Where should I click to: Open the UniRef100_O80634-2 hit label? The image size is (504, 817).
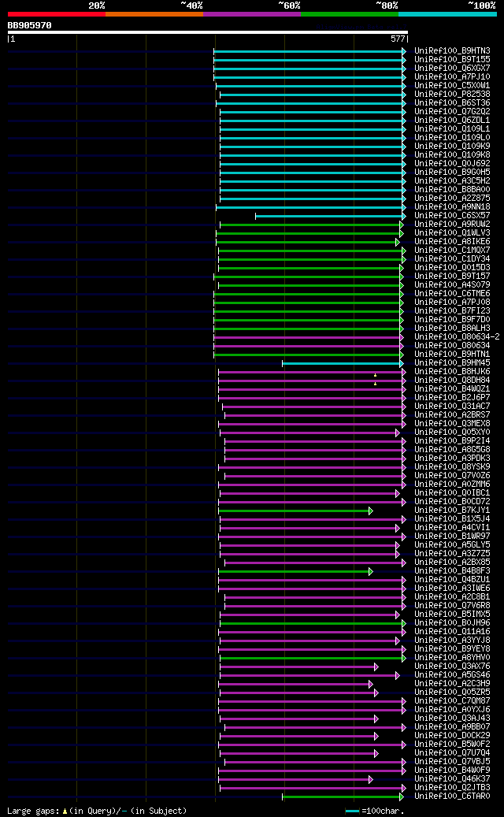pyautogui.click(x=457, y=336)
